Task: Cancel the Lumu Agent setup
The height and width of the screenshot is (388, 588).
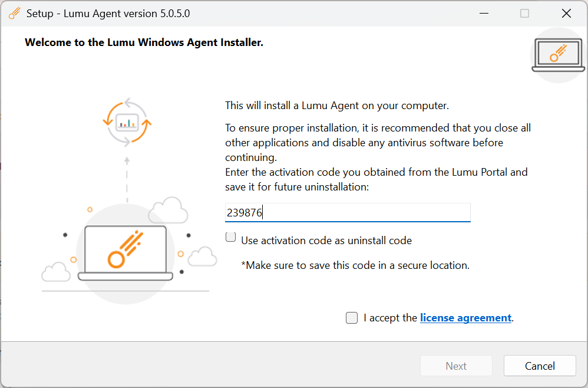Action: point(540,366)
